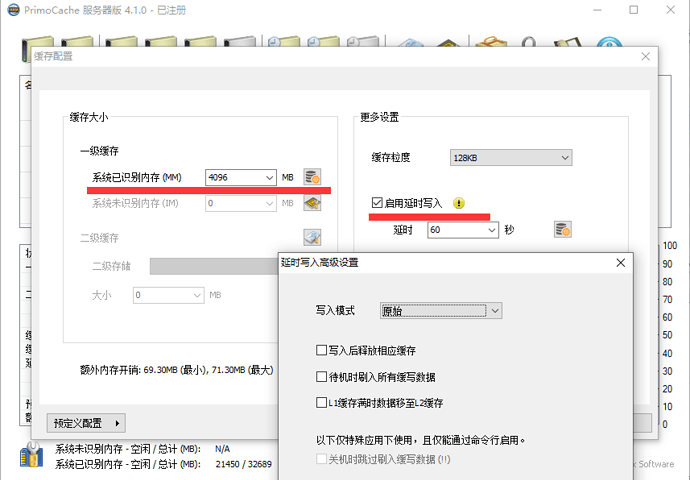Maximize the PrimoCache main window
Screen dimensions: 690x480
pyautogui.click(x=634, y=10)
